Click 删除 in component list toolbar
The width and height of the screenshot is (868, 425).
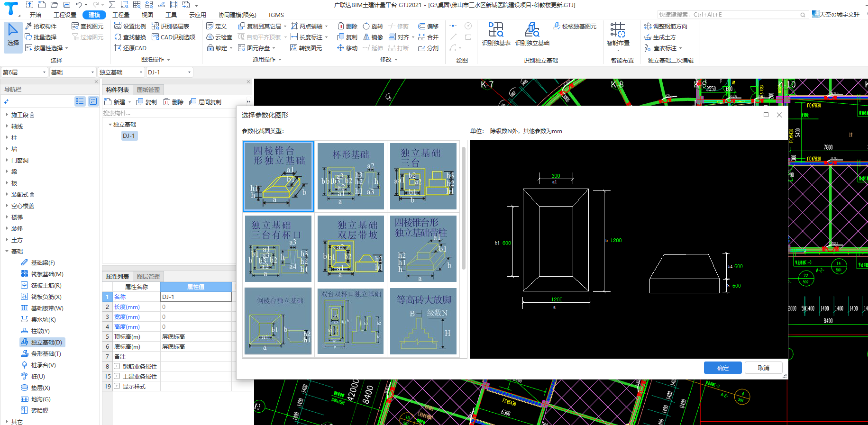click(x=173, y=102)
